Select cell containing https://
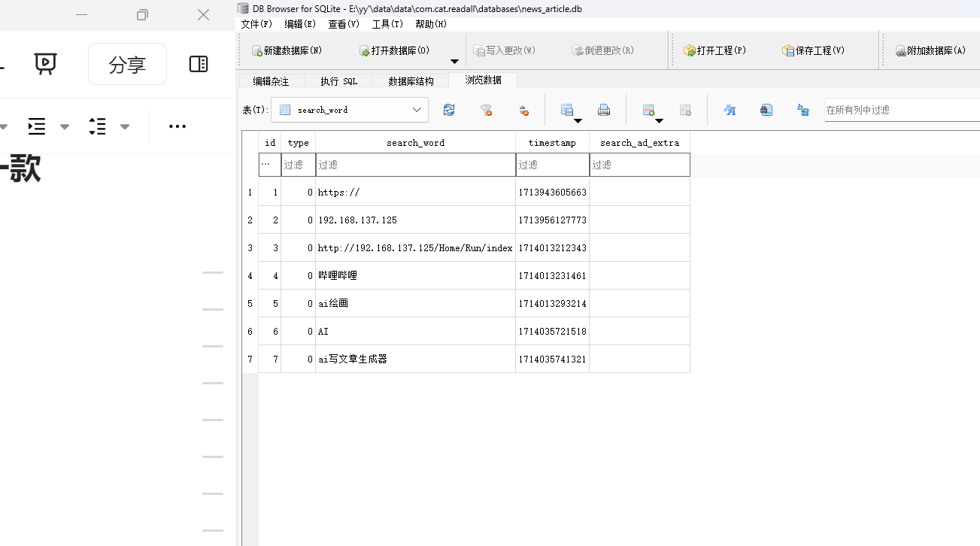The height and width of the screenshot is (546, 980). 416,192
